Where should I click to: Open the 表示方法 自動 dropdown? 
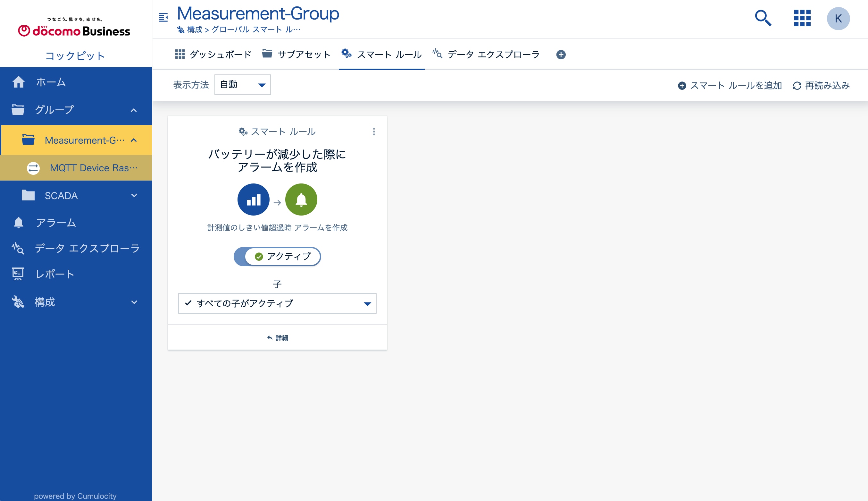(242, 85)
